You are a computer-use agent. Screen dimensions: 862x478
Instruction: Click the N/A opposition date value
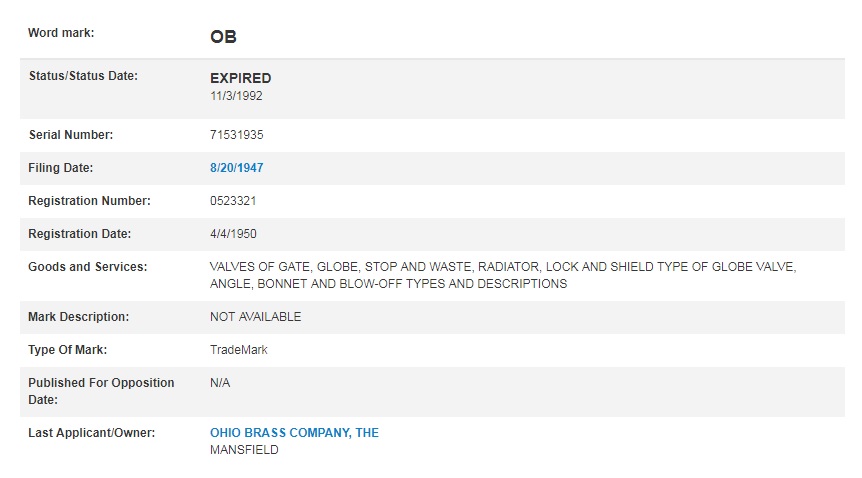(220, 383)
